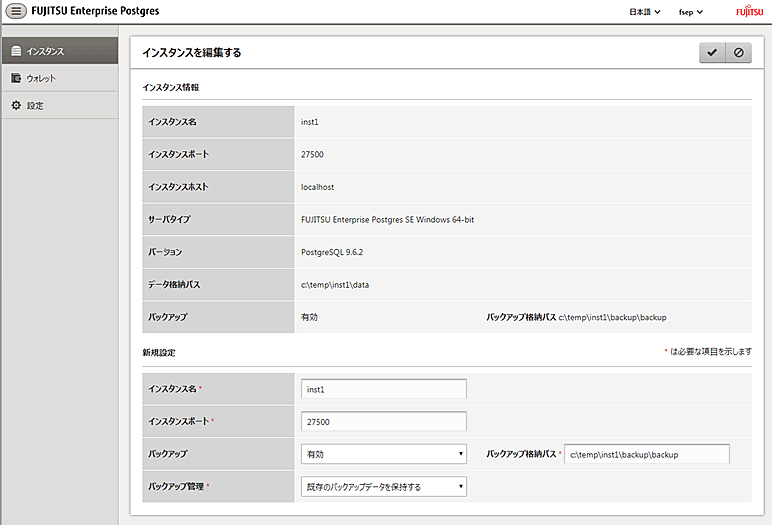Screen dimensions: 772x525
Task: Click the バックアップ格納パス input field
Action: [646, 454]
